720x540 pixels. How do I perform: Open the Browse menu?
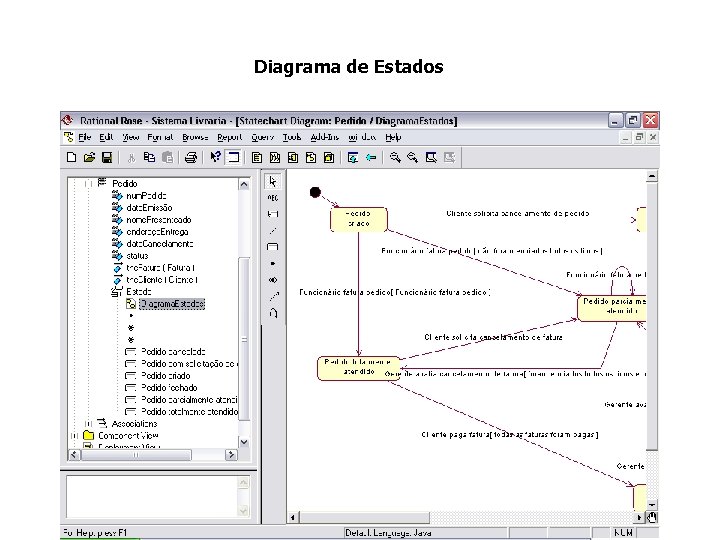pyautogui.click(x=195, y=137)
